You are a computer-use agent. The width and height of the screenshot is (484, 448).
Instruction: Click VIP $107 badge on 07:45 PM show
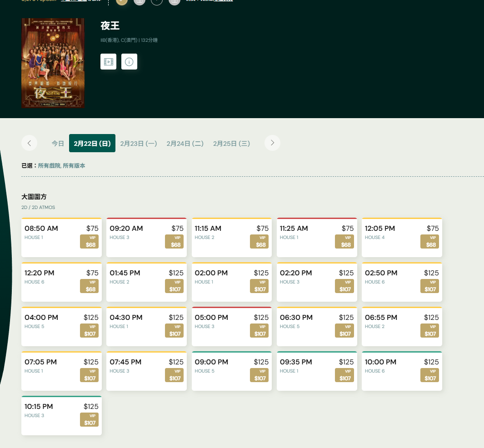coord(174,375)
